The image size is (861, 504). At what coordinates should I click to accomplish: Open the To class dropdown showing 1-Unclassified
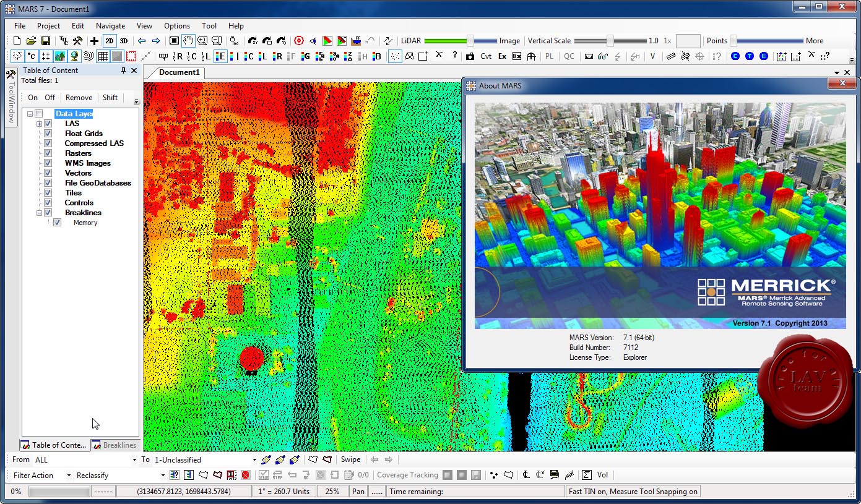tap(254, 460)
